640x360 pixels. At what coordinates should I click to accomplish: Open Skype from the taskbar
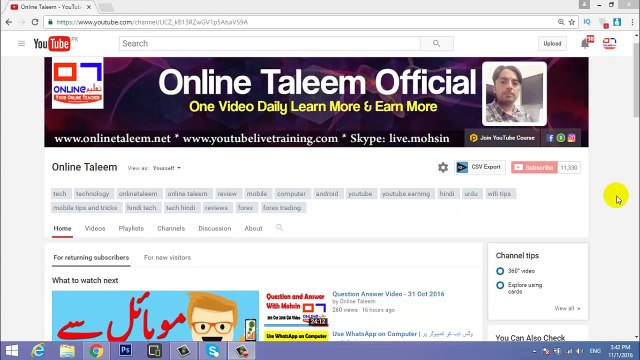(x=213, y=351)
